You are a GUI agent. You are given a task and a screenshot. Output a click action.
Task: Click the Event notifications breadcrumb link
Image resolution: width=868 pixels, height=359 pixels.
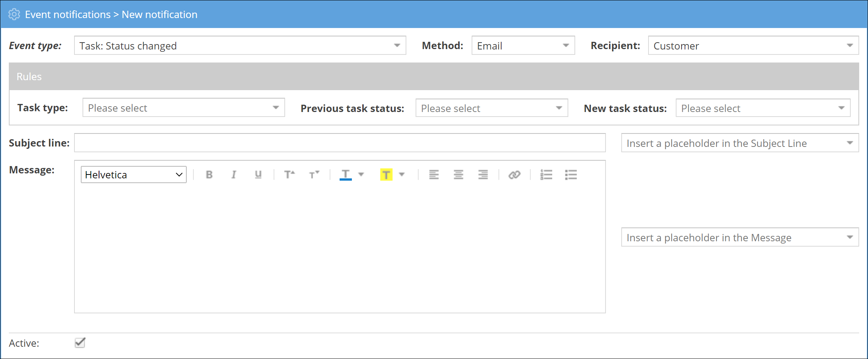pyautogui.click(x=68, y=15)
